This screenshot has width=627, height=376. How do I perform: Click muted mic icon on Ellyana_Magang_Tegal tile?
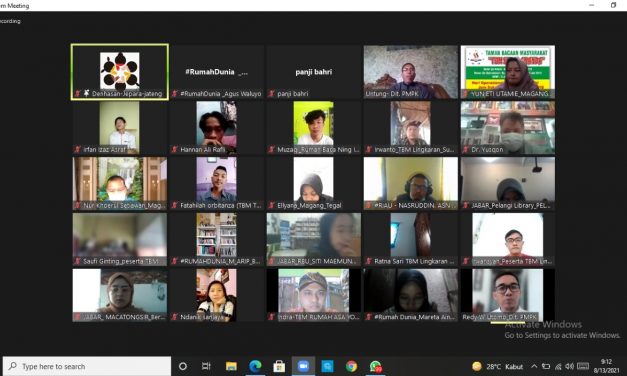click(272, 205)
